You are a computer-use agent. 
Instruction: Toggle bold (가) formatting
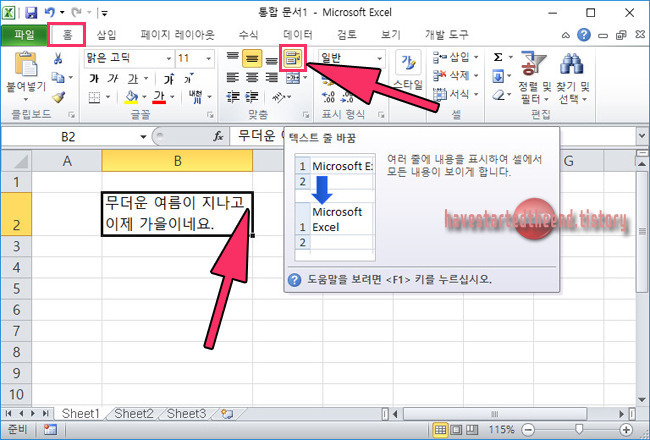click(94, 78)
